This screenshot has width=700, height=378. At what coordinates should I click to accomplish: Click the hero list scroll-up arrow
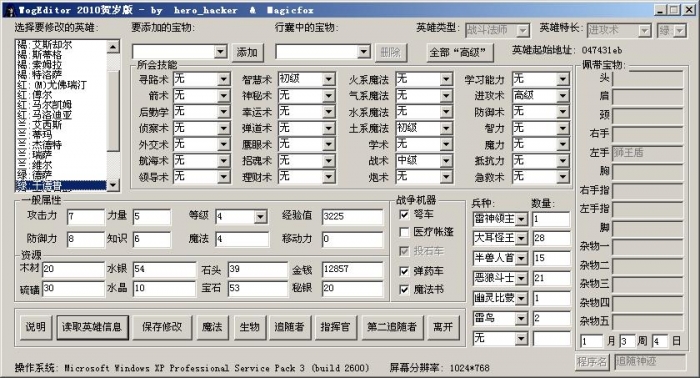[113, 46]
